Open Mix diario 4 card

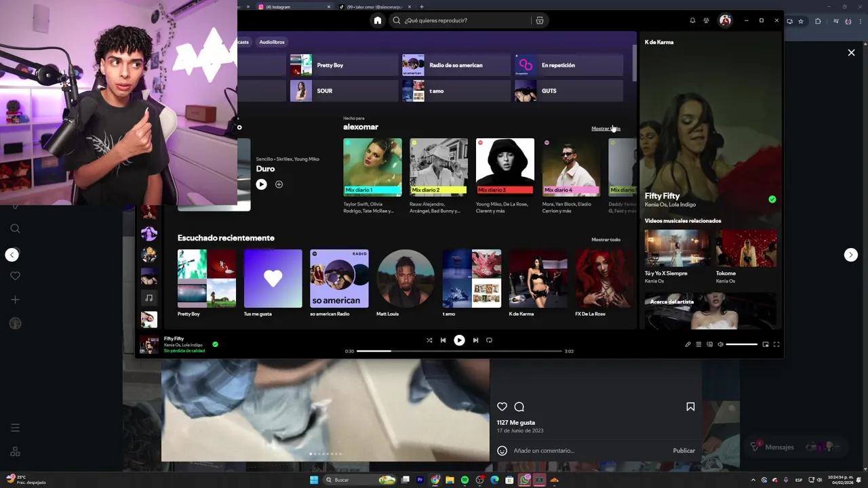[x=571, y=176]
